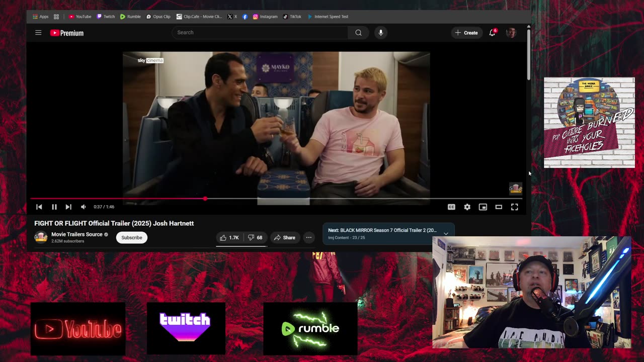The height and width of the screenshot is (362, 644).
Task: Open the YouTube bookmark
Action: (x=80, y=17)
